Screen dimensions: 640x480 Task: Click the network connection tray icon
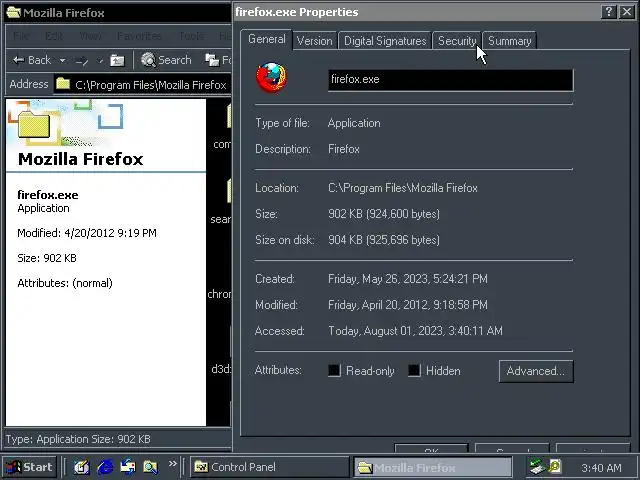pyautogui.click(x=536, y=467)
